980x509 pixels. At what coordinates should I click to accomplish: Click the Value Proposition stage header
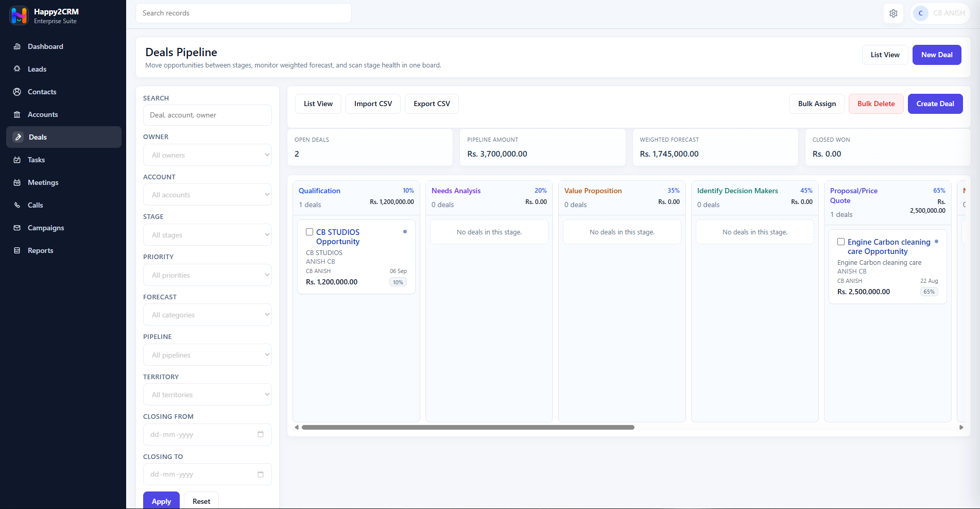point(593,191)
